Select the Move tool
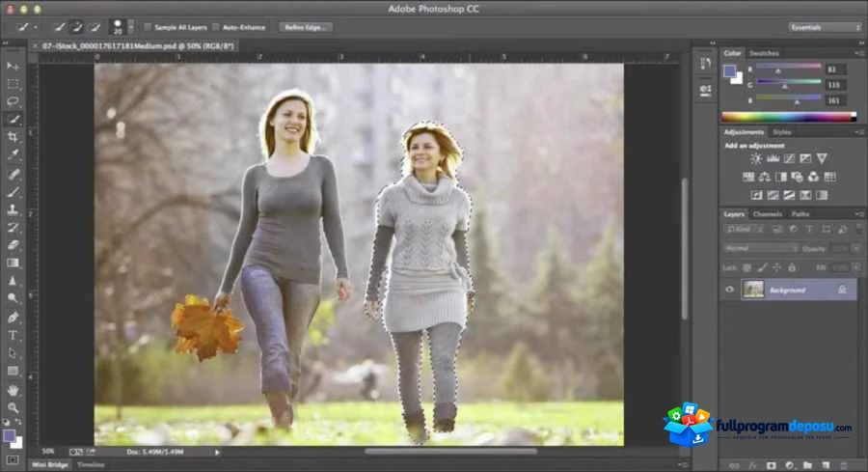The image size is (868, 472). (x=13, y=67)
